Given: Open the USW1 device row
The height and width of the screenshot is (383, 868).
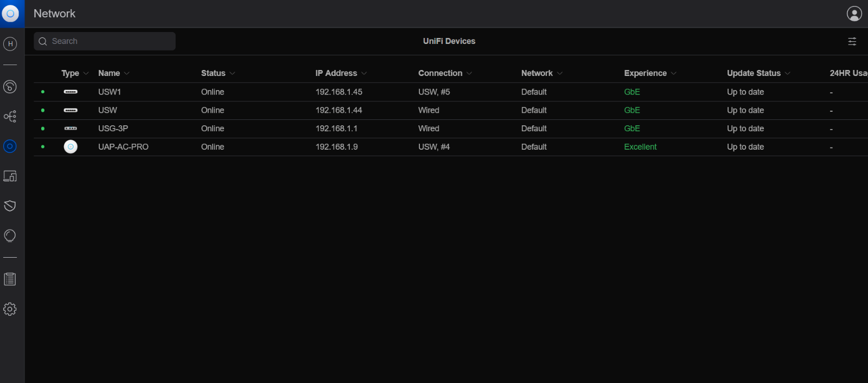Looking at the screenshot, I should [450, 92].
